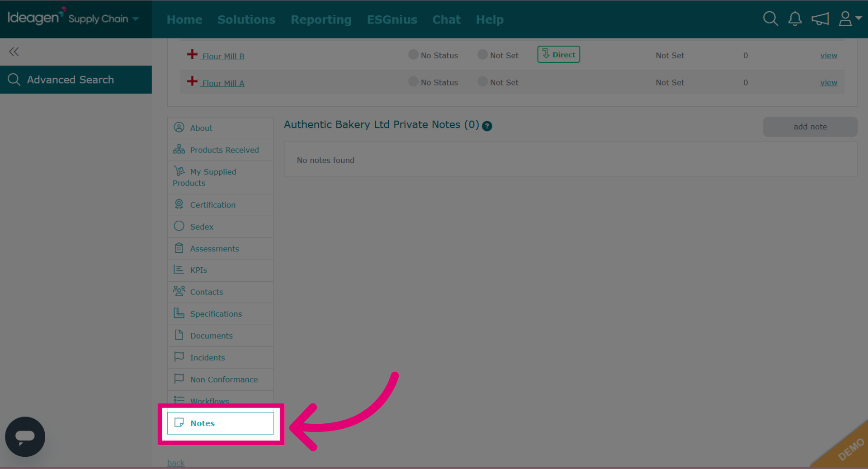868x469 pixels.
Task: Open Solutions menu
Action: pyautogui.click(x=246, y=19)
